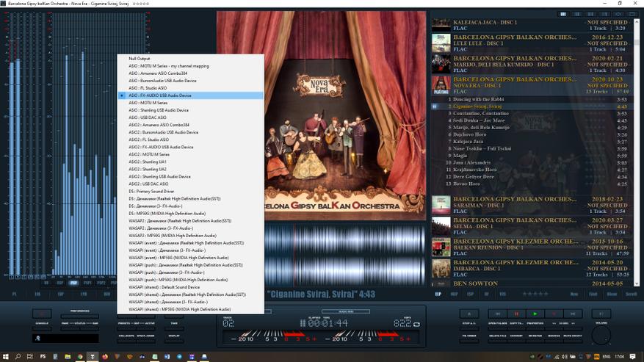Click the fifth playlist header icon

click(x=618, y=14)
